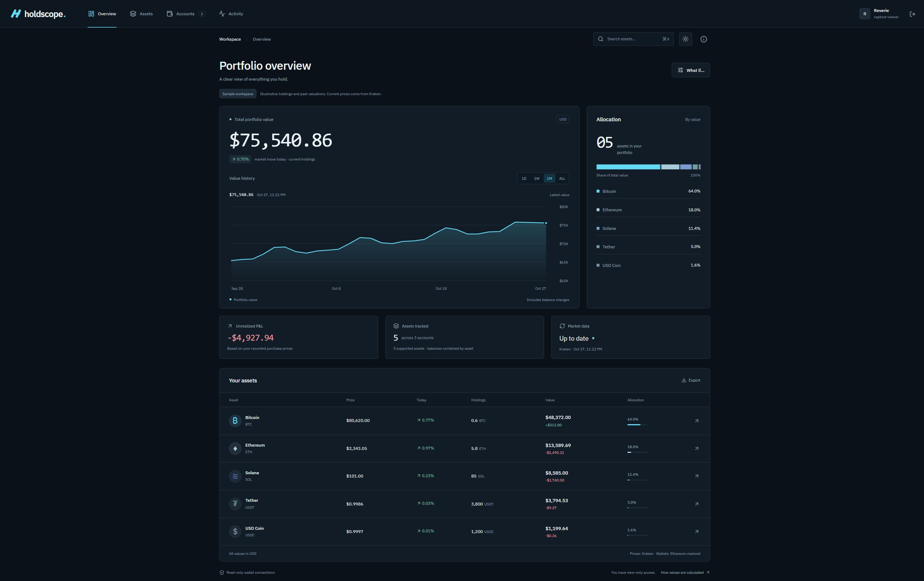Click the Ethereum diamond icon in assets table
Image resolution: width=924 pixels, height=581 pixels.
click(235, 448)
